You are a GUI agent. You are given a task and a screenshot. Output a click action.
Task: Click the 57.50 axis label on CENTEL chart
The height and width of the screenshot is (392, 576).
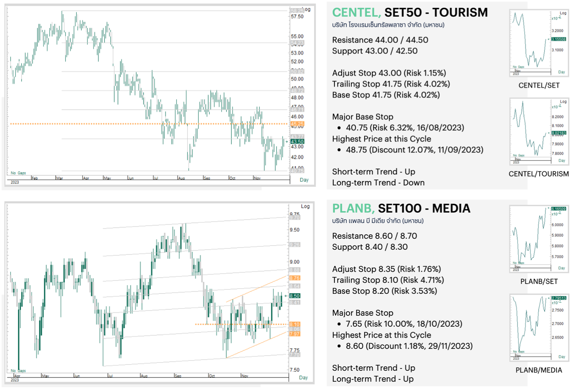coord(297,17)
